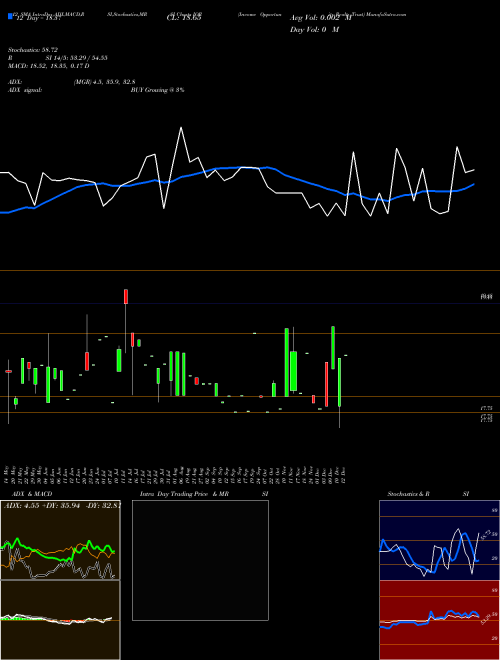Open the MACD histogram lower-left panel
Image resolution: width=500 pixels, height=660 pixels.
coord(60,620)
